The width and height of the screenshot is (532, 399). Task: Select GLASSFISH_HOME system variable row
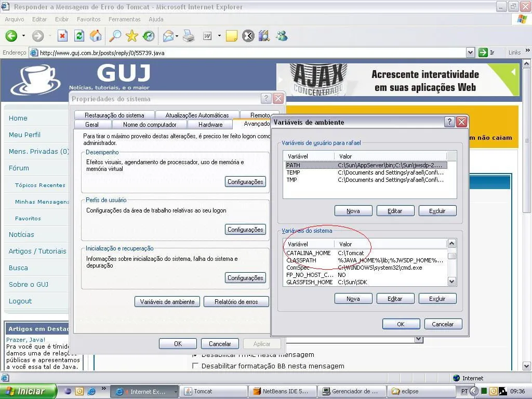pyautogui.click(x=366, y=282)
